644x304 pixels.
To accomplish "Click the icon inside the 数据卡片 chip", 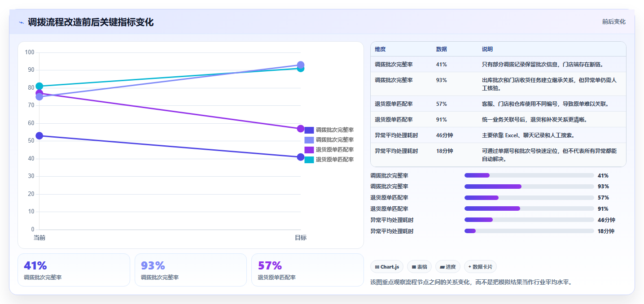I will 469,266.
